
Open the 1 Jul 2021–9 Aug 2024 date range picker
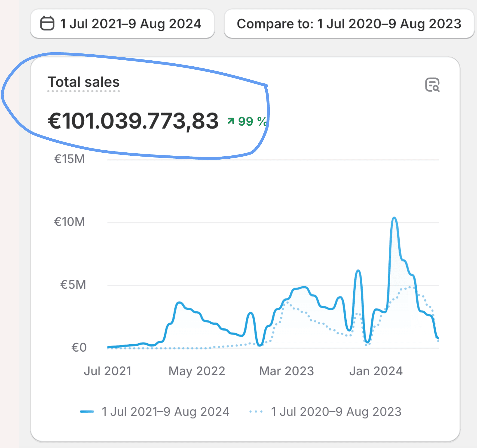[x=122, y=24]
